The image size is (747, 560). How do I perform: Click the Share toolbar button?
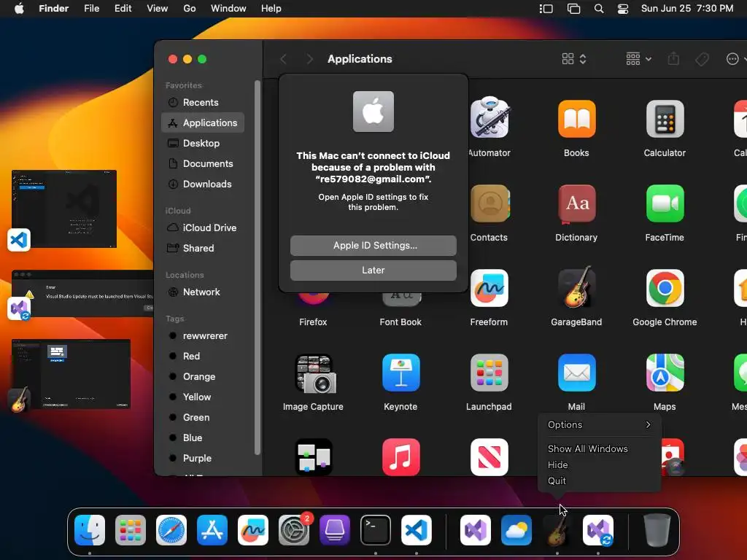tap(673, 58)
